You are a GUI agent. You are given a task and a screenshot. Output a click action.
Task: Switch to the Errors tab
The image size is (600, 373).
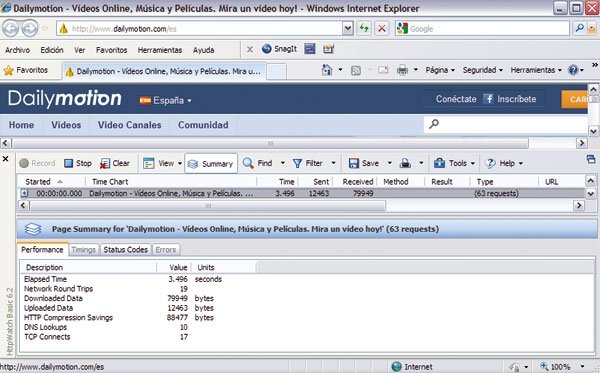click(x=166, y=250)
